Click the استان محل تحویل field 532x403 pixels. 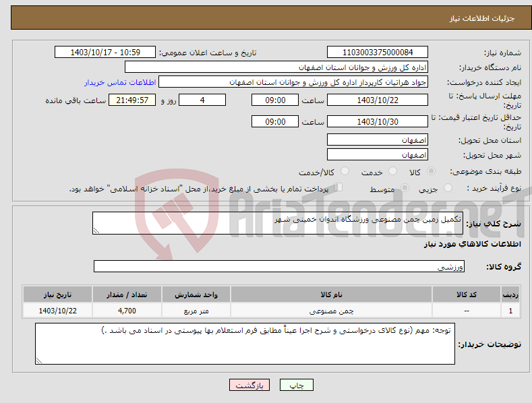378,139
